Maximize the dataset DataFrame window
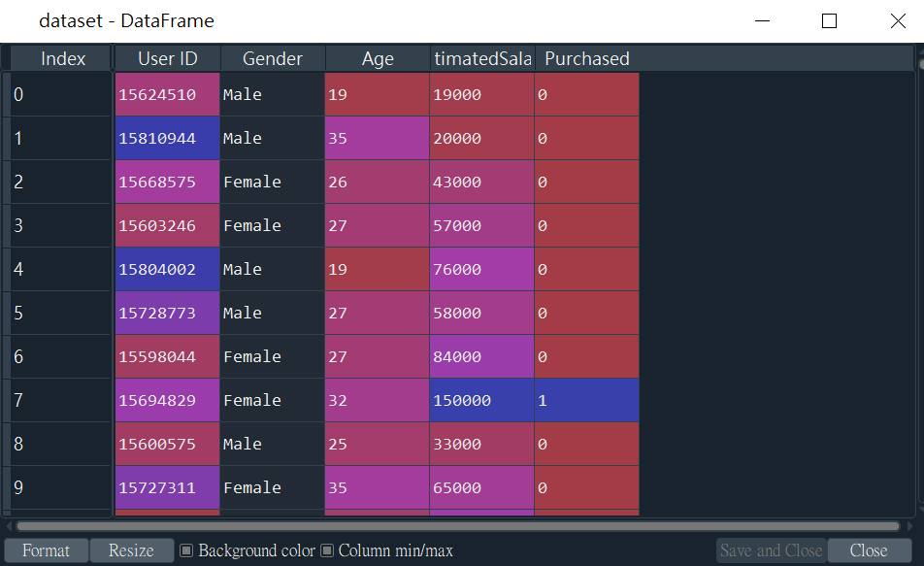This screenshot has height=566, width=924. click(x=829, y=21)
